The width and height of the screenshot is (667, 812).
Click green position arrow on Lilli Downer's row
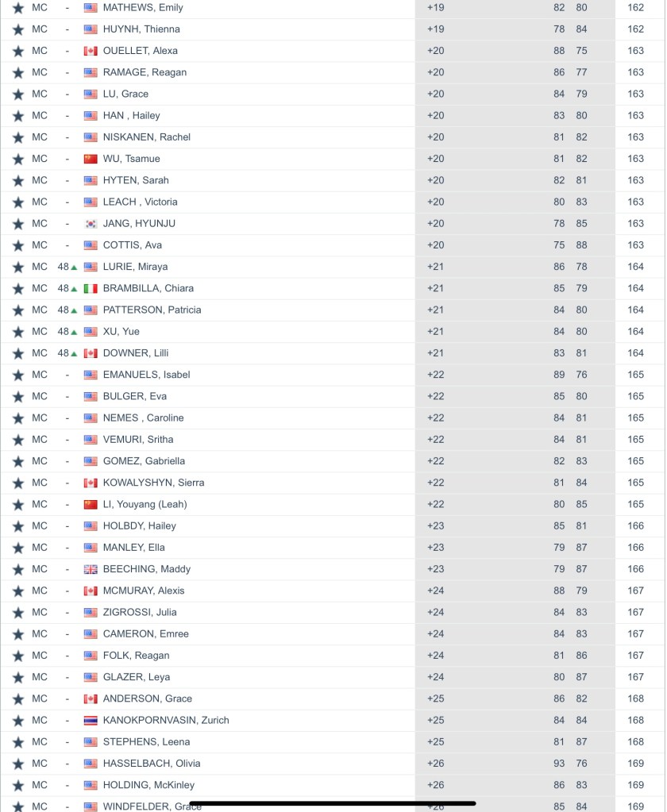point(74,353)
